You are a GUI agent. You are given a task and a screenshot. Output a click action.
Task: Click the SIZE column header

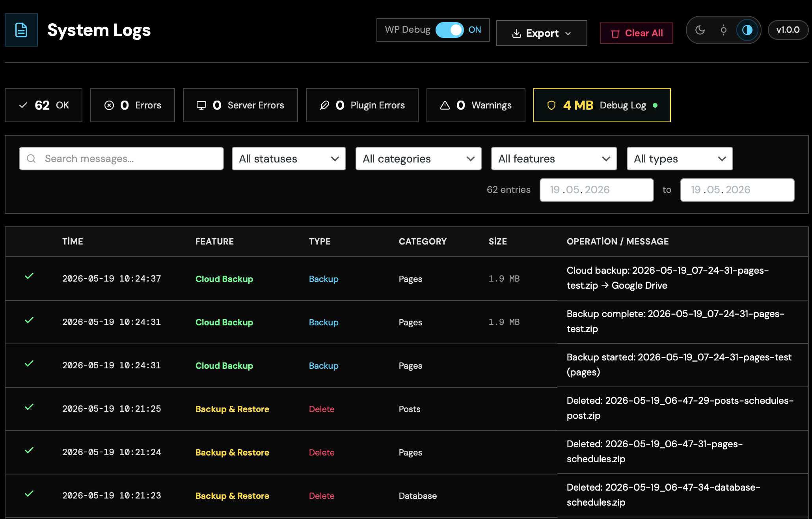point(498,241)
